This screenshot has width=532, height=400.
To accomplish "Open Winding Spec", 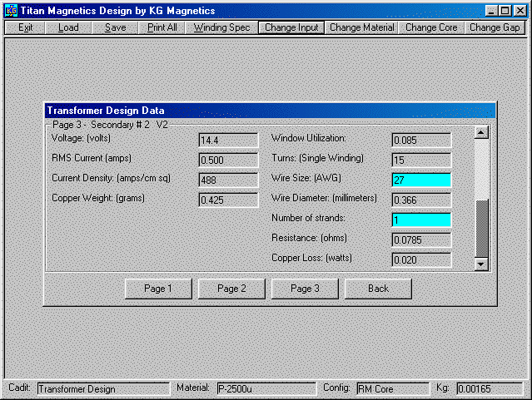I will [x=221, y=27].
